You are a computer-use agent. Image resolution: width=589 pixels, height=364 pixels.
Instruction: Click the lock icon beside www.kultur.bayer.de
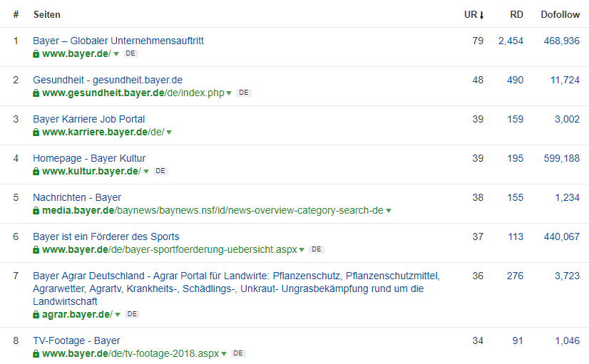(x=36, y=172)
